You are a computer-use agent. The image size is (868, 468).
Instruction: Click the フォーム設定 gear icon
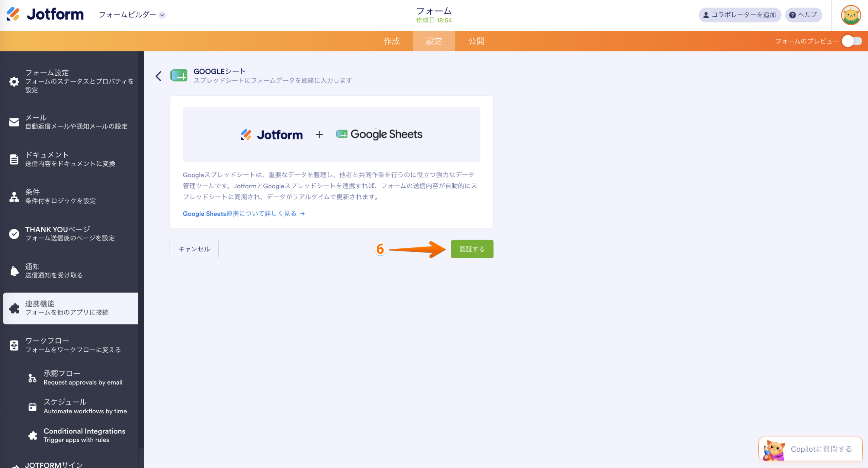[x=14, y=81]
